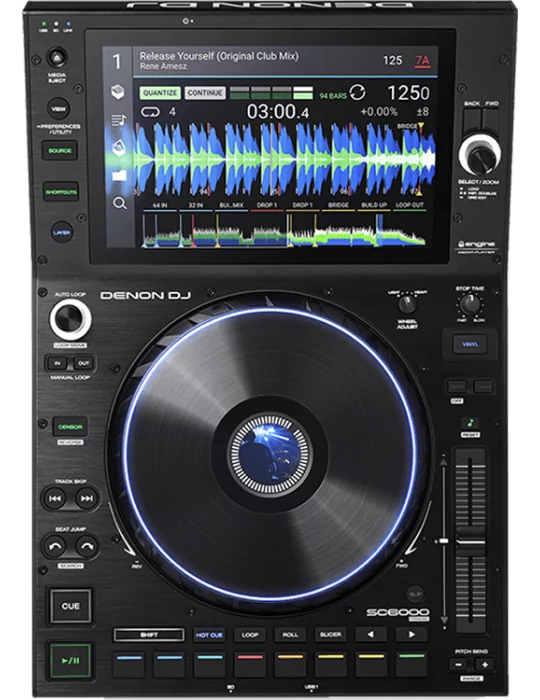
Task: Tap key display 7A on screen
Action: pos(422,61)
